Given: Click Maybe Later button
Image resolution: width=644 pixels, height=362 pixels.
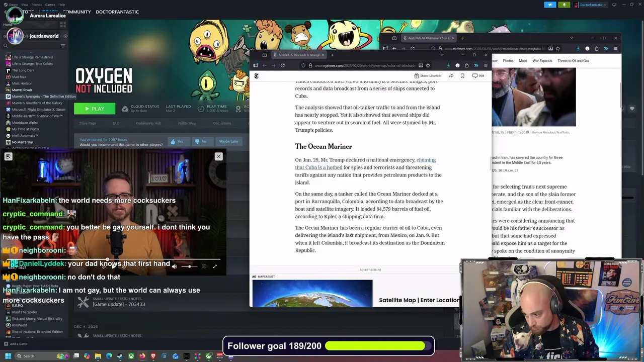Looking at the screenshot, I should tap(229, 141).
